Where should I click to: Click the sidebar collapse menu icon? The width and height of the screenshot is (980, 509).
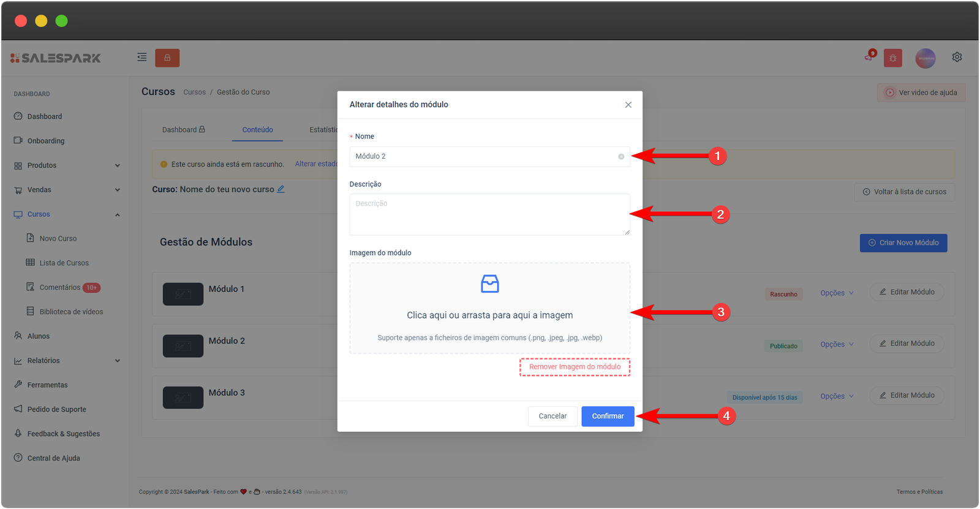click(x=141, y=58)
